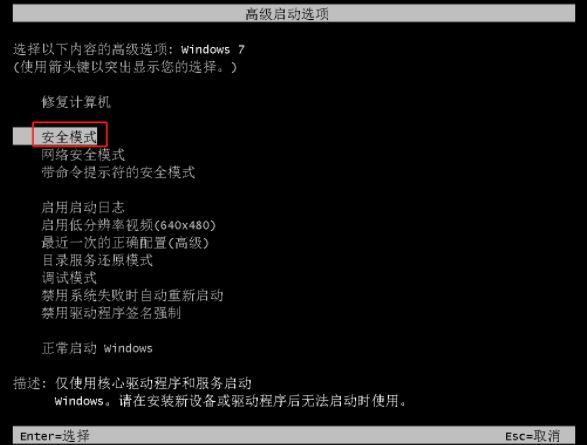587x445 pixels.
Task: Select 网络安全模式 boot option
Action: click(x=83, y=154)
